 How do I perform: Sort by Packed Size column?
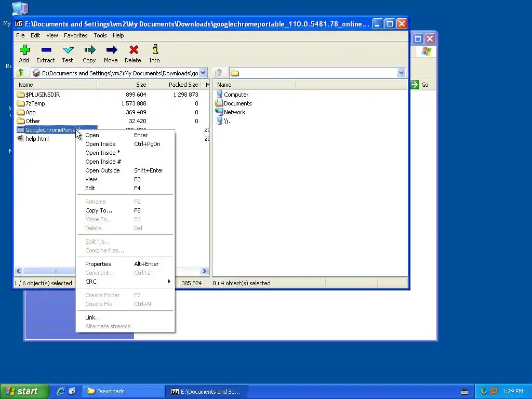pyautogui.click(x=175, y=85)
